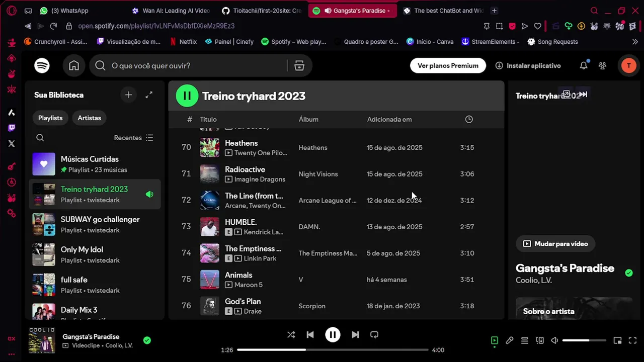Open the Netflix bookmark
644x362 pixels.
click(x=183, y=42)
